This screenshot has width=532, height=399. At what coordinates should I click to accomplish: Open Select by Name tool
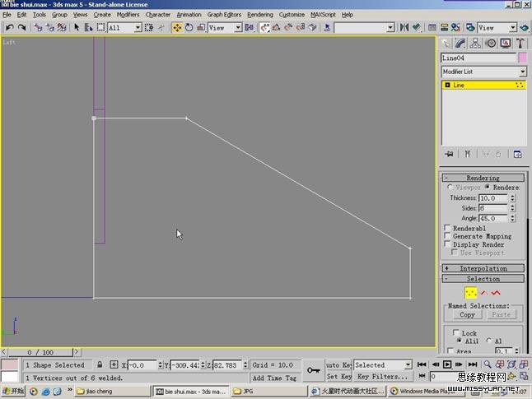[x=89, y=27]
